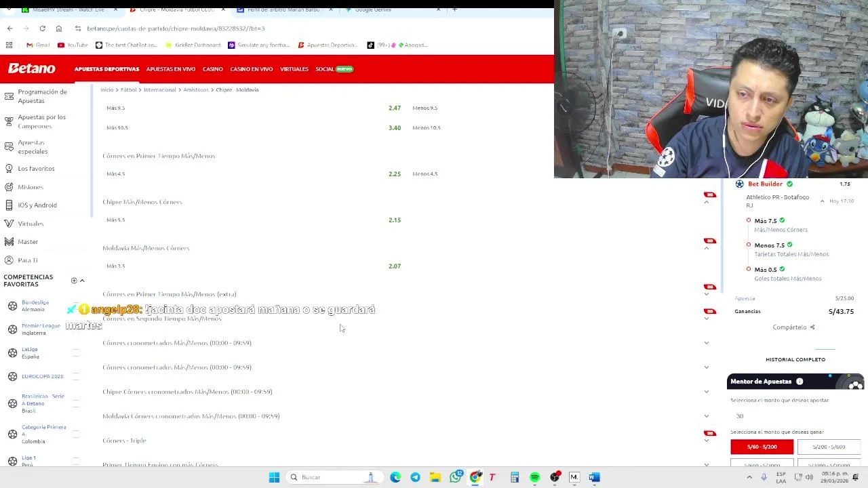Image resolution: width=868 pixels, height=488 pixels.
Task: Open Virtuales top menu tab
Action: pos(294,69)
